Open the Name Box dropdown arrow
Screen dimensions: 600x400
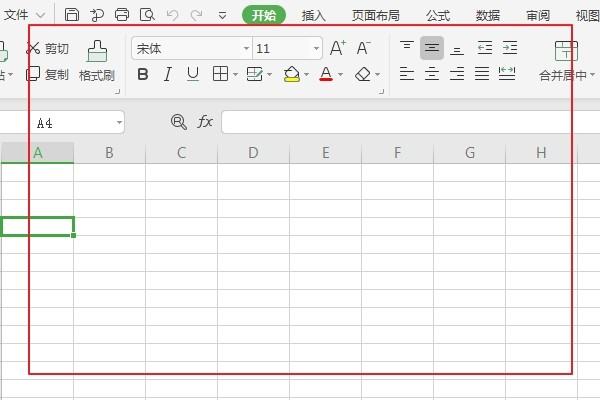coord(119,122)
